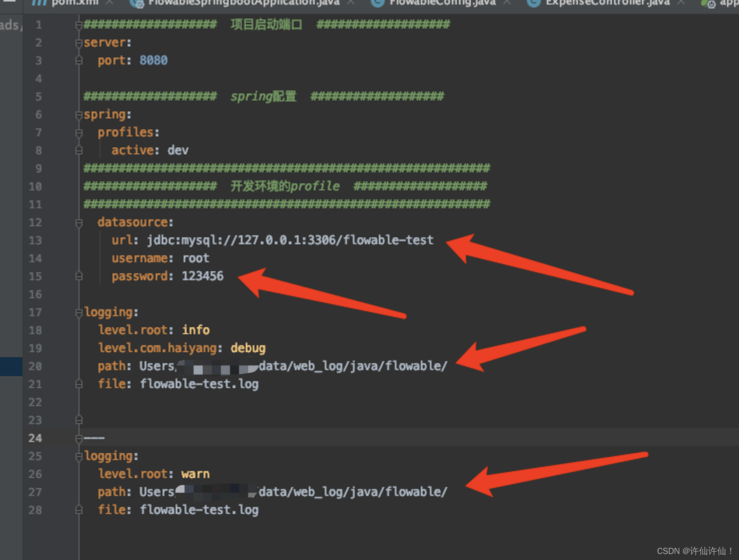
Task: Click the class icon of FlowableConfig.java tab
Action: coord(377,3)
